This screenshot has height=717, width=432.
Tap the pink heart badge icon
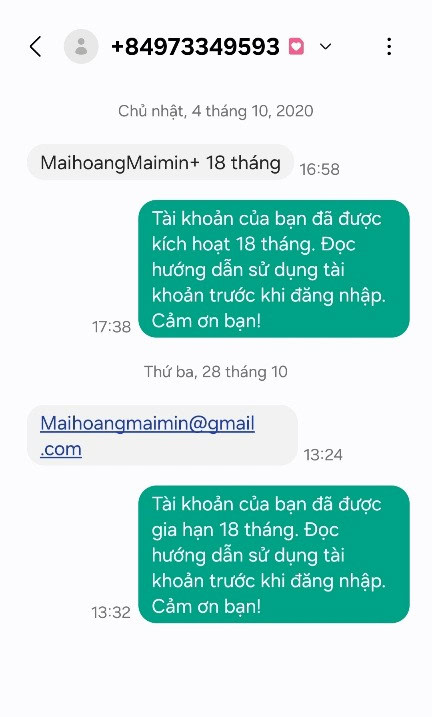click(296, 46)
